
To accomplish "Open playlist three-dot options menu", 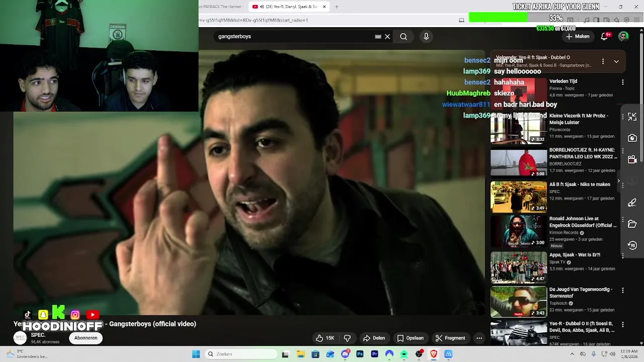I will click(x=603, y=61).
